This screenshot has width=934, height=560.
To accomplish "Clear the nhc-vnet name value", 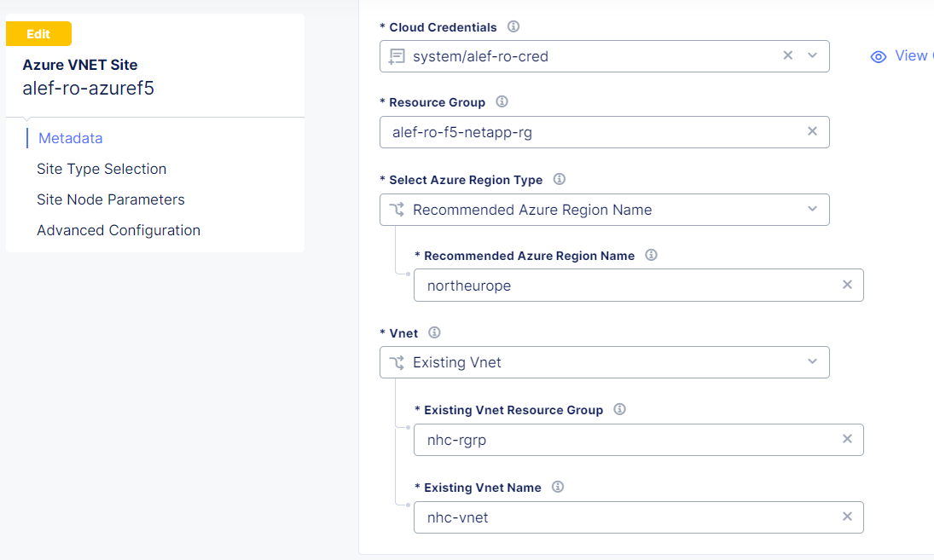I will (x=847, y=516).
